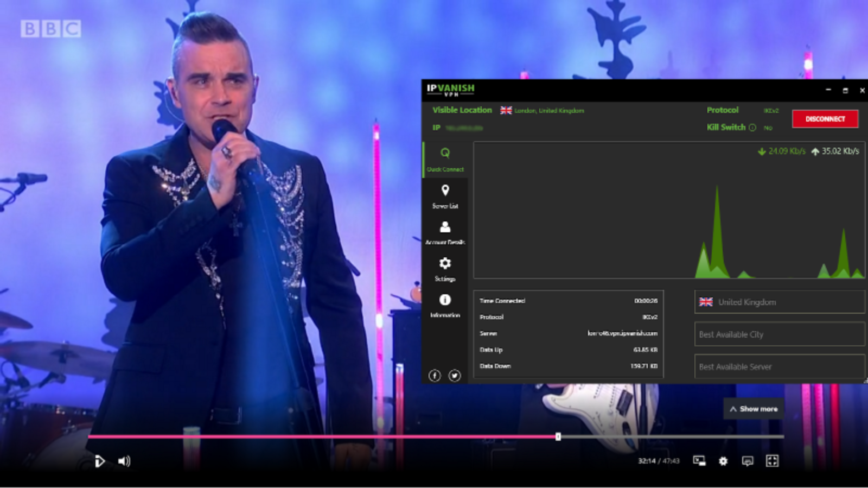Click the pink video progress bar handle
Image resolution: width=868 pixels, height=488 pixels.
(558, 436)
